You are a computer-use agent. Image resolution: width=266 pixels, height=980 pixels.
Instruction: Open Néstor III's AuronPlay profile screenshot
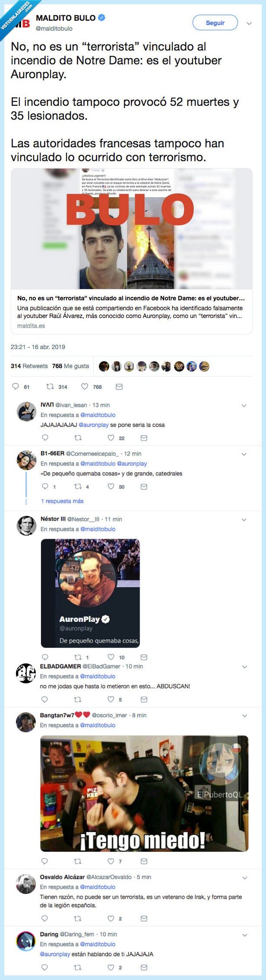tap(90, 593)
